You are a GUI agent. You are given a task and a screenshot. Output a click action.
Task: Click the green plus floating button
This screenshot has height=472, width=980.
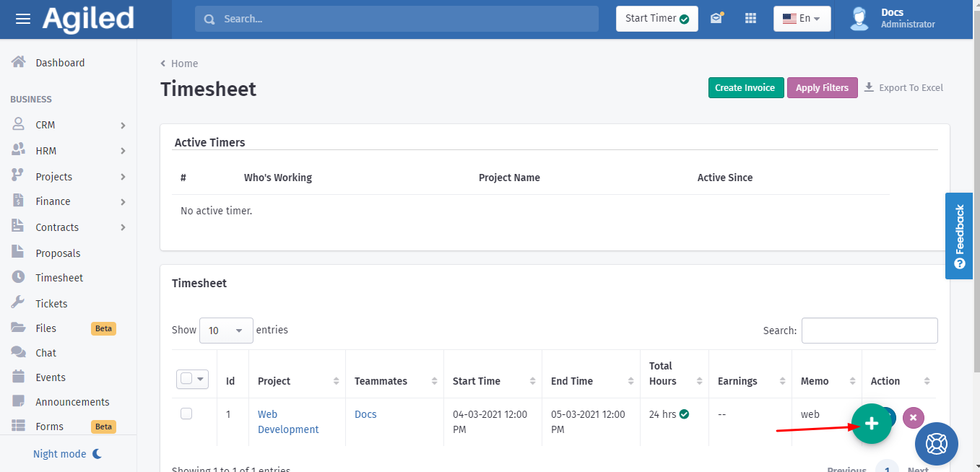click(x=871, y=424)
